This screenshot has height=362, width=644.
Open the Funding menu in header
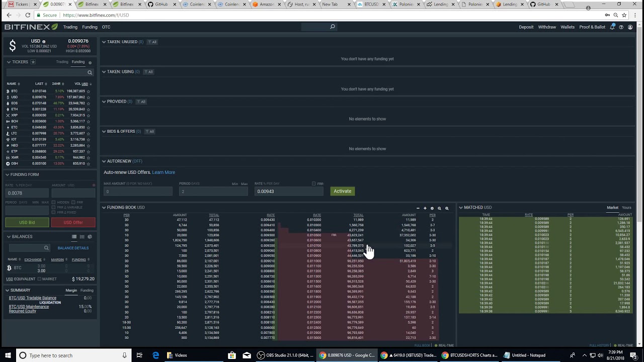(x=90, y=27)
